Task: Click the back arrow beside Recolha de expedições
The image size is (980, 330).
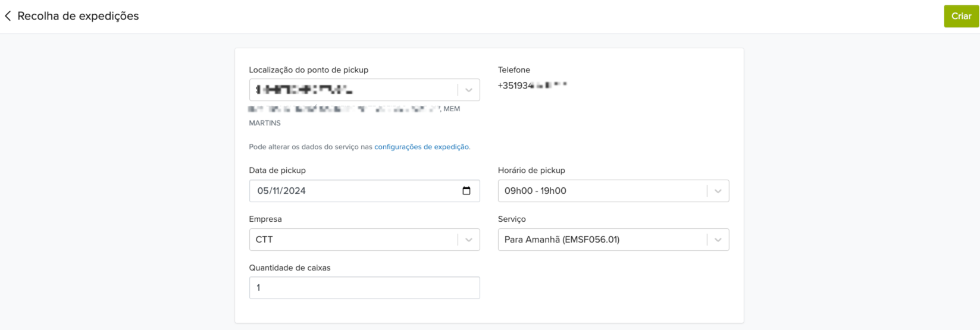Action: coord(8,16)
